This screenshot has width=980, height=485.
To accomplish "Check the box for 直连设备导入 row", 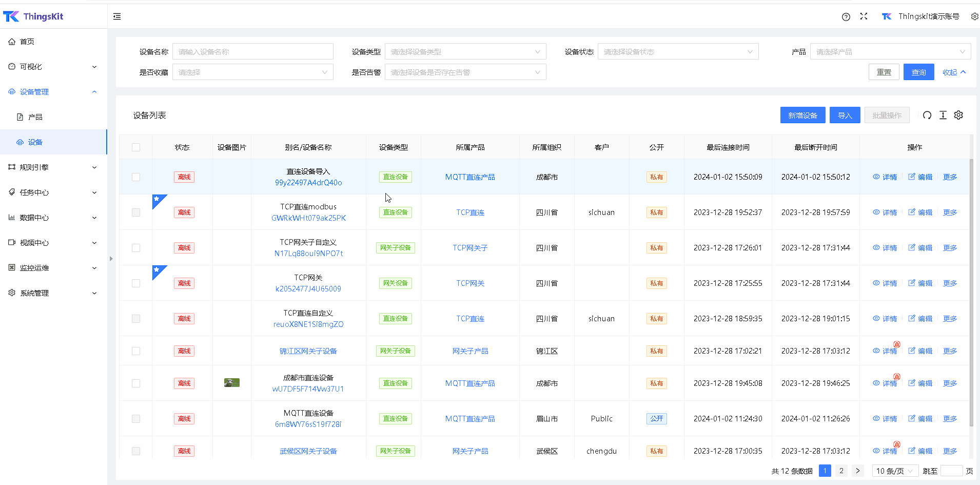I will pos(136,177).
